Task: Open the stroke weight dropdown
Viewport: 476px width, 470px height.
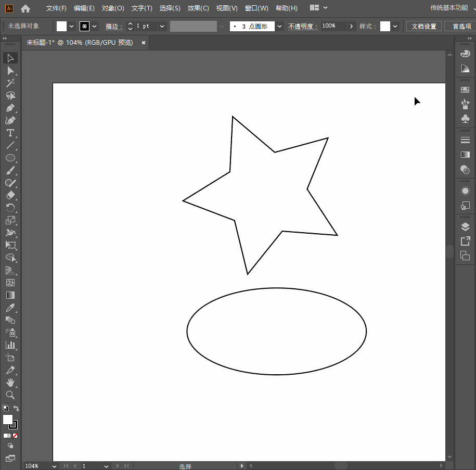Action: click(x=162, y=26)
